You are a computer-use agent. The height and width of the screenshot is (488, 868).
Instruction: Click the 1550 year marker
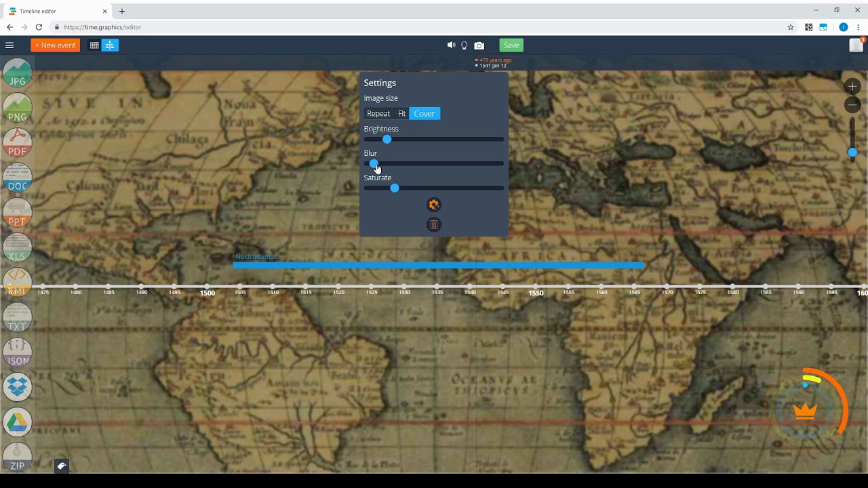[536, 293]
